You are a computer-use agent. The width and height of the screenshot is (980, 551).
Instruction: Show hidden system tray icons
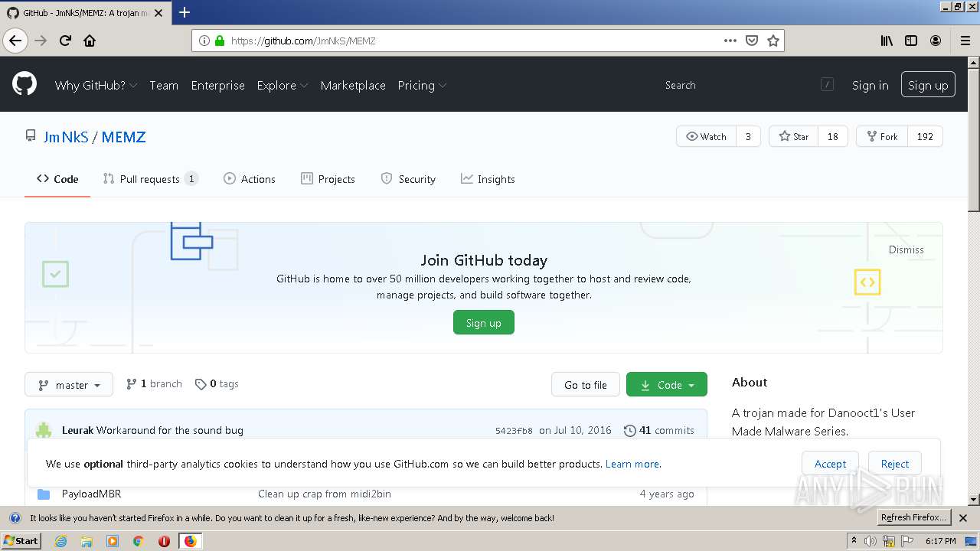(854, 541)
